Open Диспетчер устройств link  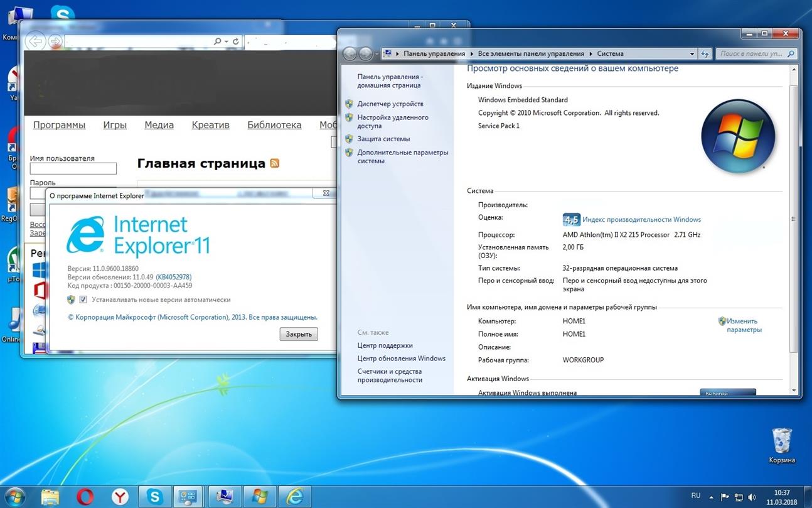pos(390,104)
